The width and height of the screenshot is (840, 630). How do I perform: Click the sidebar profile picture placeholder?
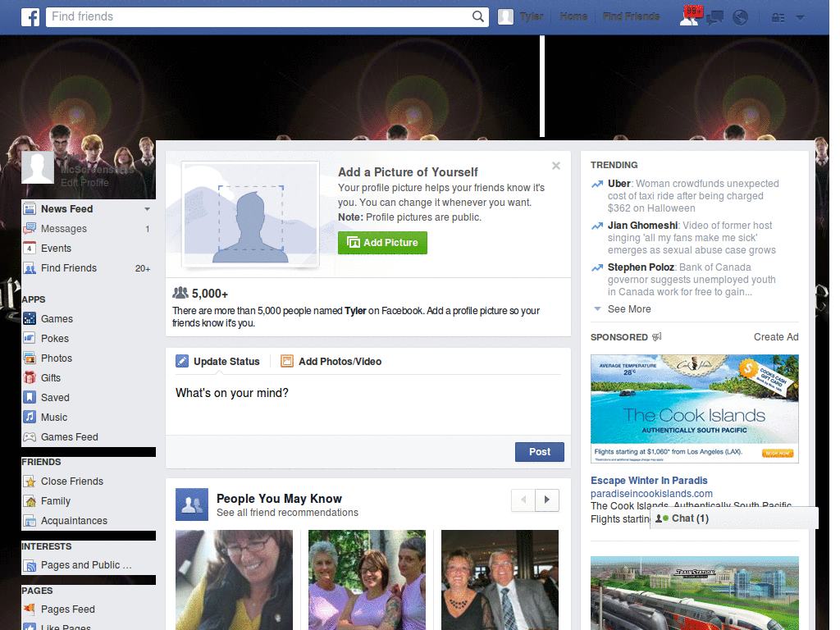(38, 167)
